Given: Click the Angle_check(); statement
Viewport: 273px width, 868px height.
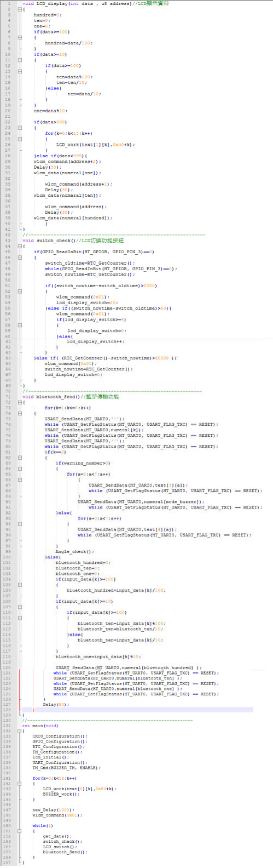Looking at the screenshot, I should pos(75,552).
